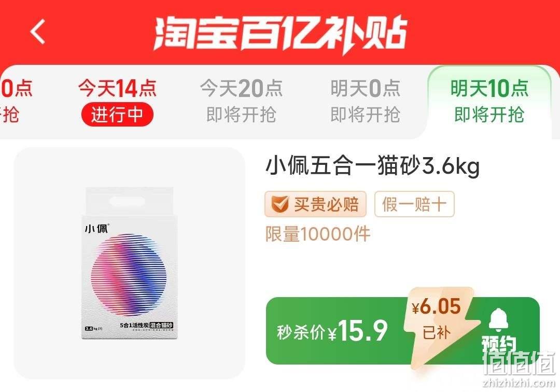Tap the 秒杀价 ¥15.9 price area
Image resolution: width=560 pixels, height=392 pixels.
[332, 331]
